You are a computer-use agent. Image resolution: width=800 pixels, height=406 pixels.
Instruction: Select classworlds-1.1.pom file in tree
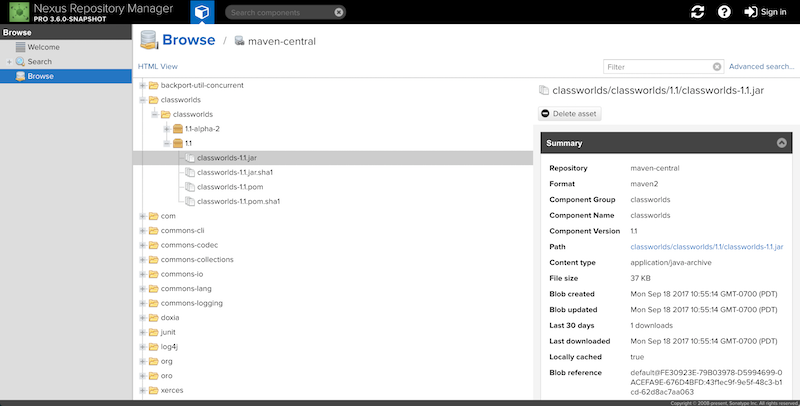pos(230,187)
